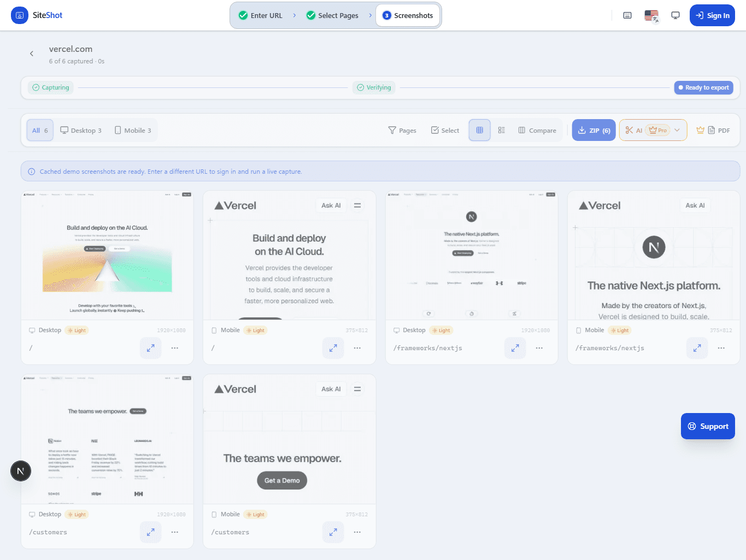Open more options for desktop /frameworks/nextjs card
This screenshot has width=746, height=560.
(539, 348)
